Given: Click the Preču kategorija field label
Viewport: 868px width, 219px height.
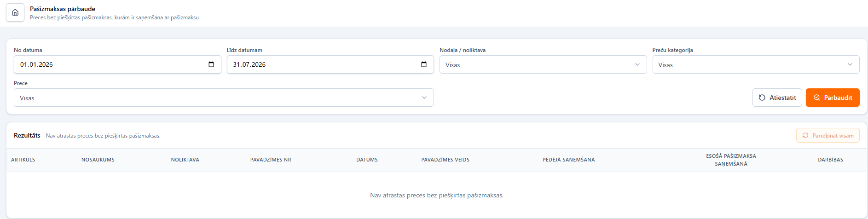Looking at the screenshot, I should pos(672,50).
